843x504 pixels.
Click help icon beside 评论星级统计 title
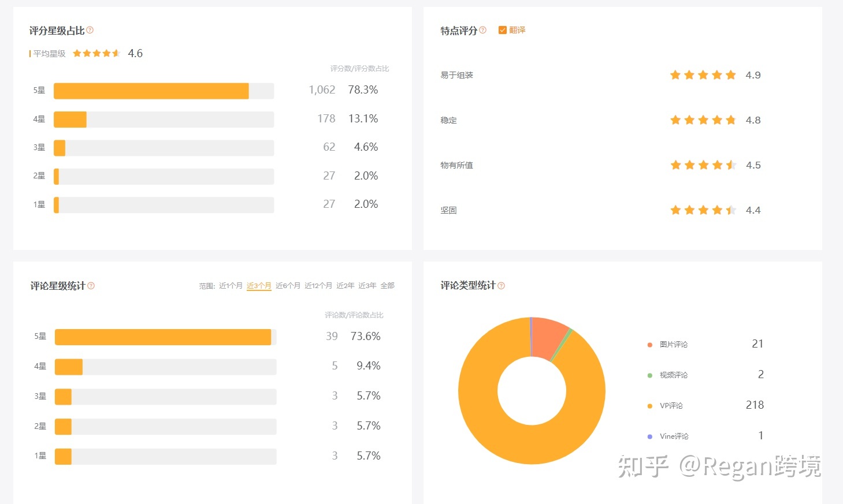click(91, 286)
